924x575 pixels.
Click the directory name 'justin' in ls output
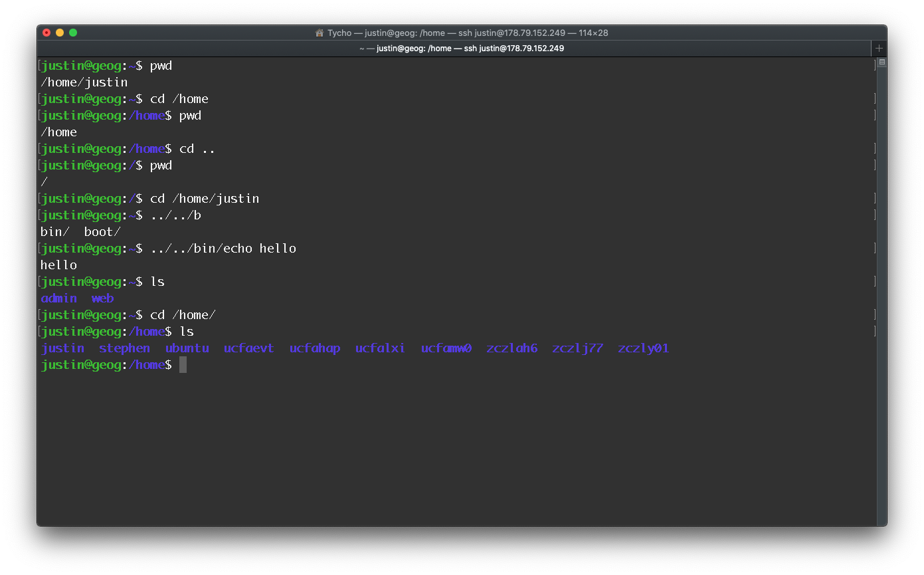point(62,348)
